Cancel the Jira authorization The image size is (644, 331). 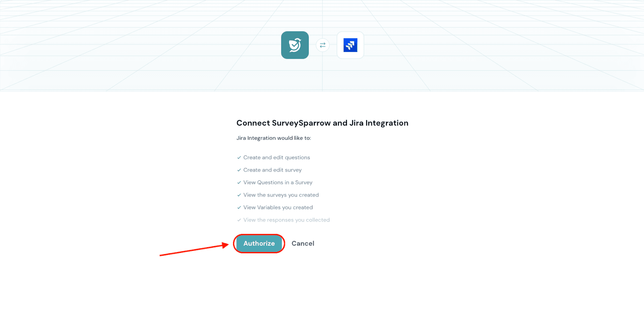(303, 243)
